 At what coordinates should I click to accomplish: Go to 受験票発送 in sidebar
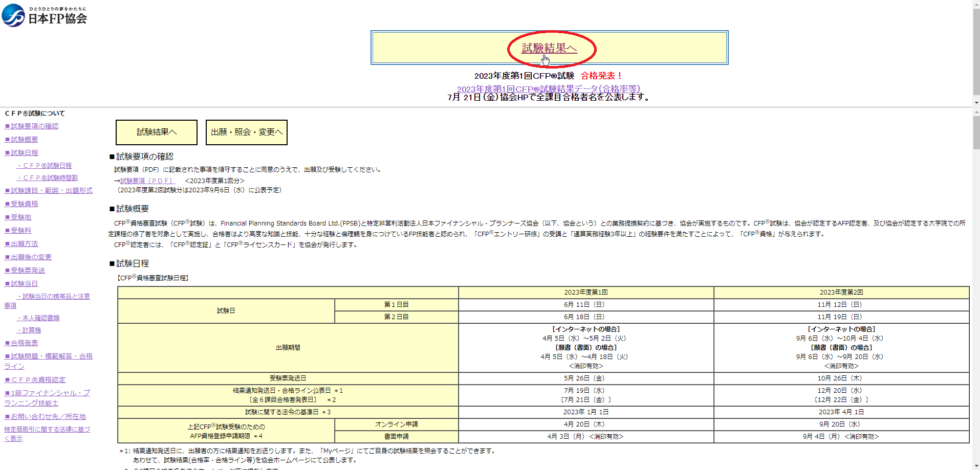(25, 271)
